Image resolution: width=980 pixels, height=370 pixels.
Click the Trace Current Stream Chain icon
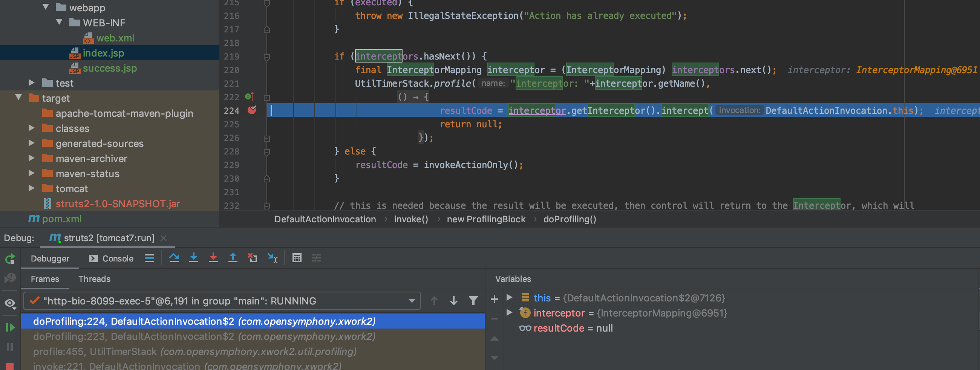point(317,258)
